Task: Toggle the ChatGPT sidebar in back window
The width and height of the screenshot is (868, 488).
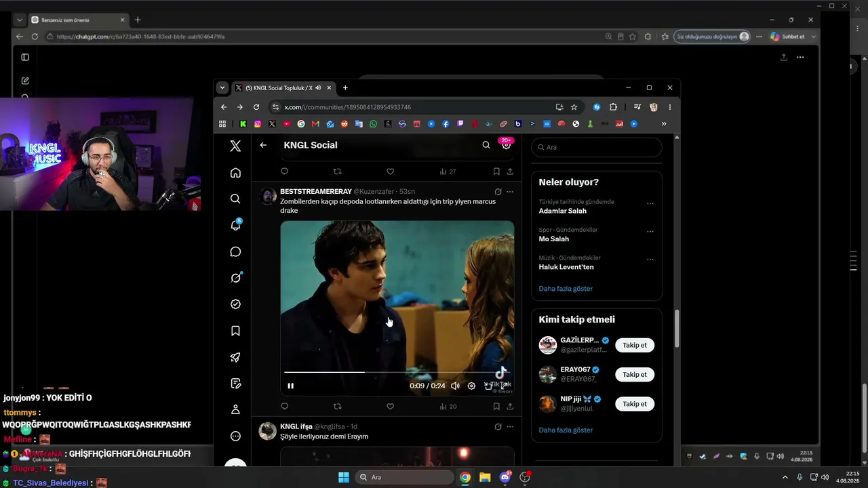Action: coord(25,58)
